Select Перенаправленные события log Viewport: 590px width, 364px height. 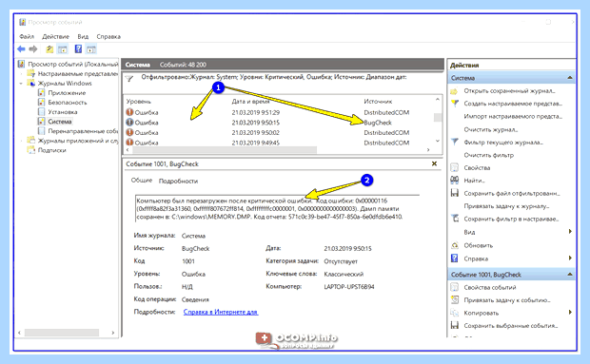[83, 131]
